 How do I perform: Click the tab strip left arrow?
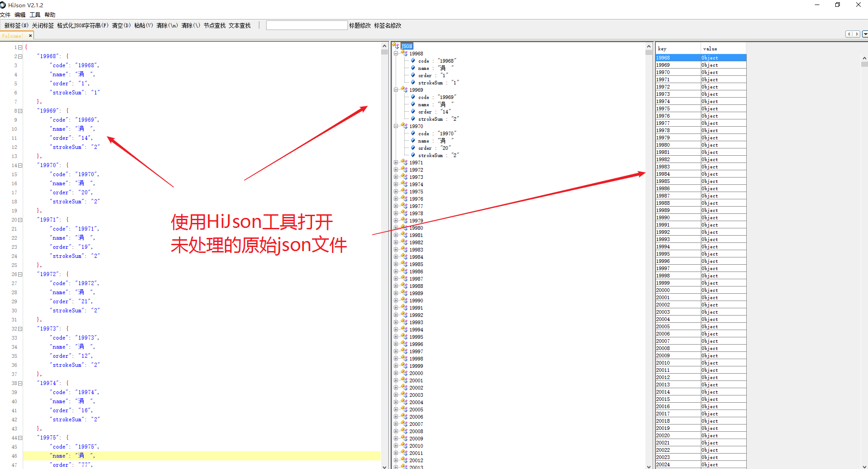(849, 34)
